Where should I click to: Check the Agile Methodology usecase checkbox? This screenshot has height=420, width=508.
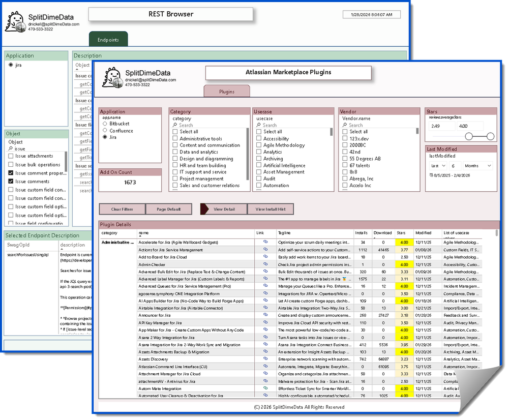tap(258, 145)
